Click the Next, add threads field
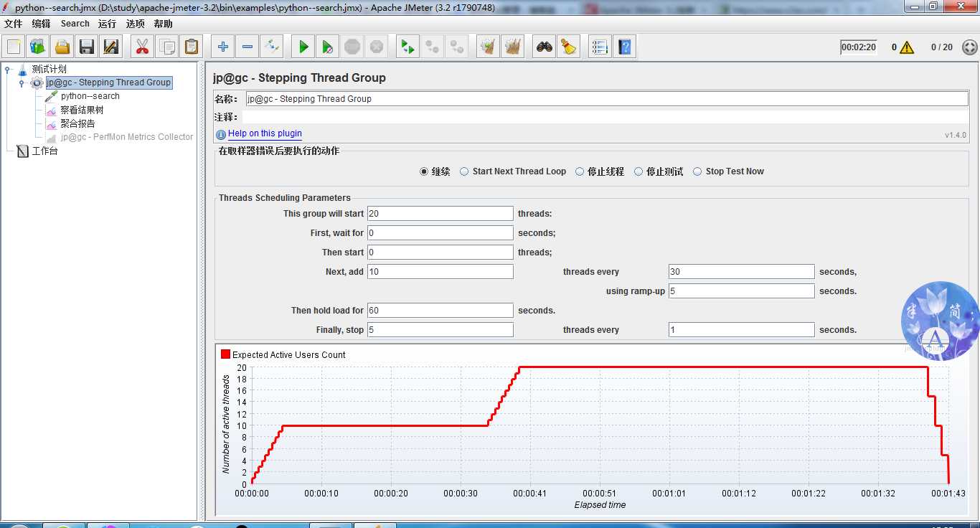980x528 pixels. click(x=440, y=272)
